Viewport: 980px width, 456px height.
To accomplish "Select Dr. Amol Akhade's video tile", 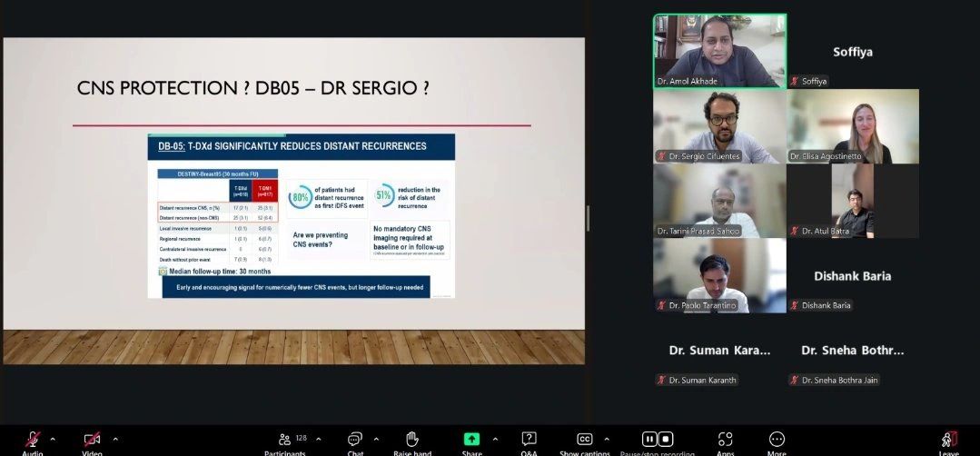I will click(x=719, y=51).
